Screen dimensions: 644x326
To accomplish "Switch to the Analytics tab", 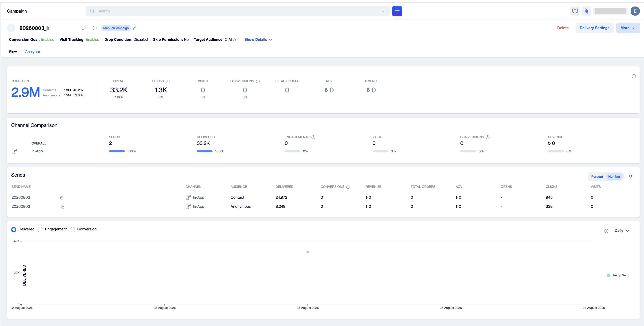I will coord(33,52).
